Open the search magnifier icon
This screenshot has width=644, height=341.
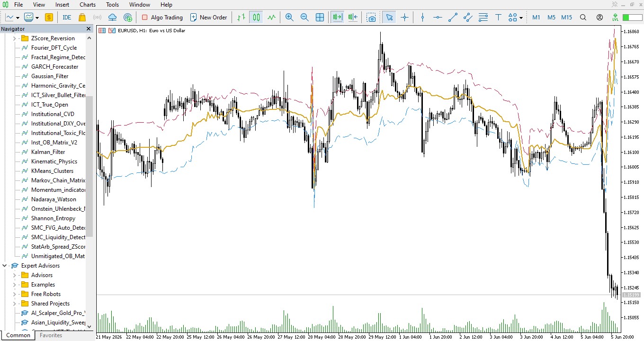(583, 18)
